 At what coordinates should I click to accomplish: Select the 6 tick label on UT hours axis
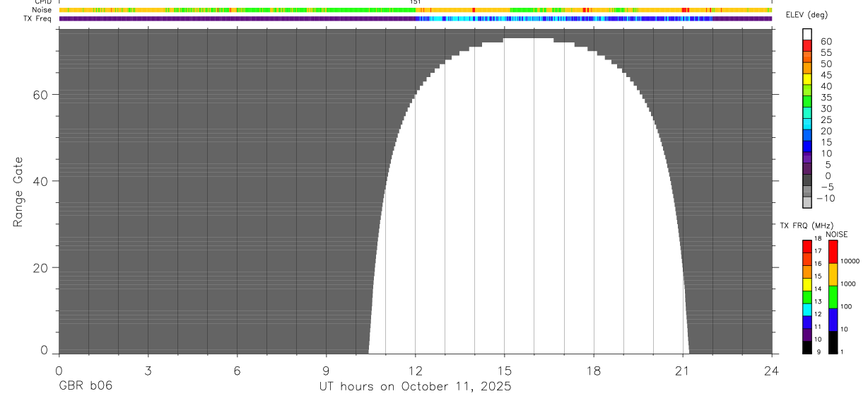point(237,370)
